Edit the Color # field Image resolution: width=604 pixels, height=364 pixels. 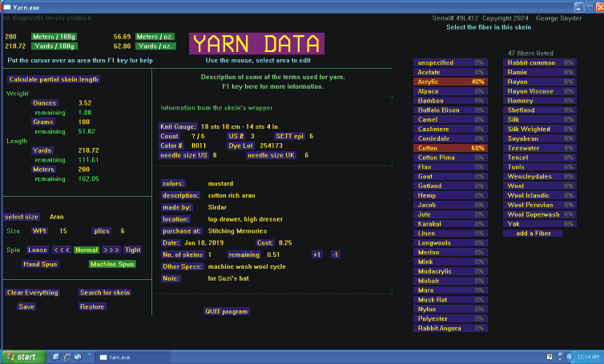pos(171,146)
